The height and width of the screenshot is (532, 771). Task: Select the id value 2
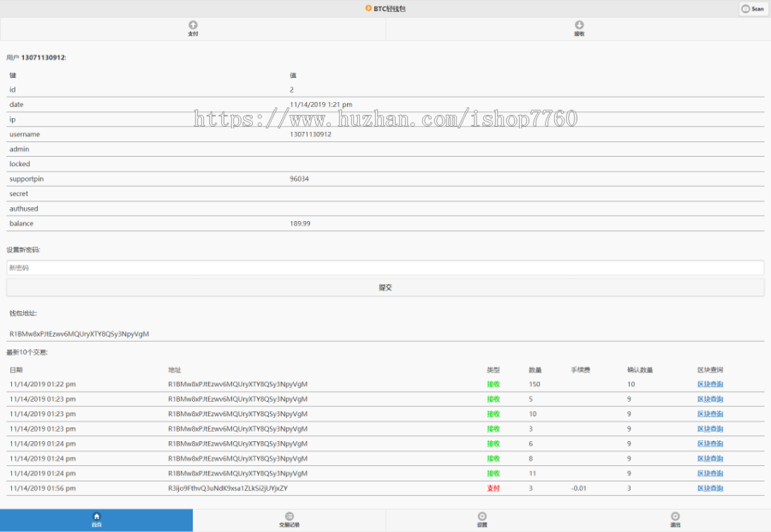[291, 89]
